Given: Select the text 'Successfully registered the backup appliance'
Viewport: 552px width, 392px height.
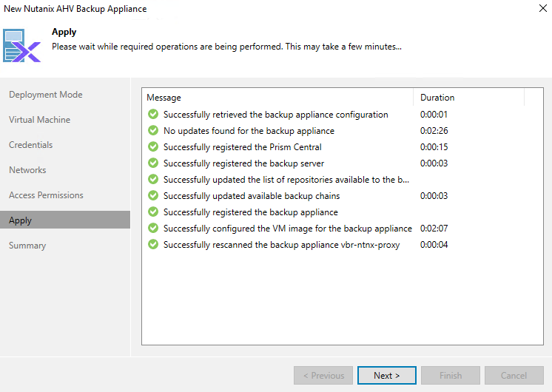Looking at the screenshot, I should coord(251,212).
